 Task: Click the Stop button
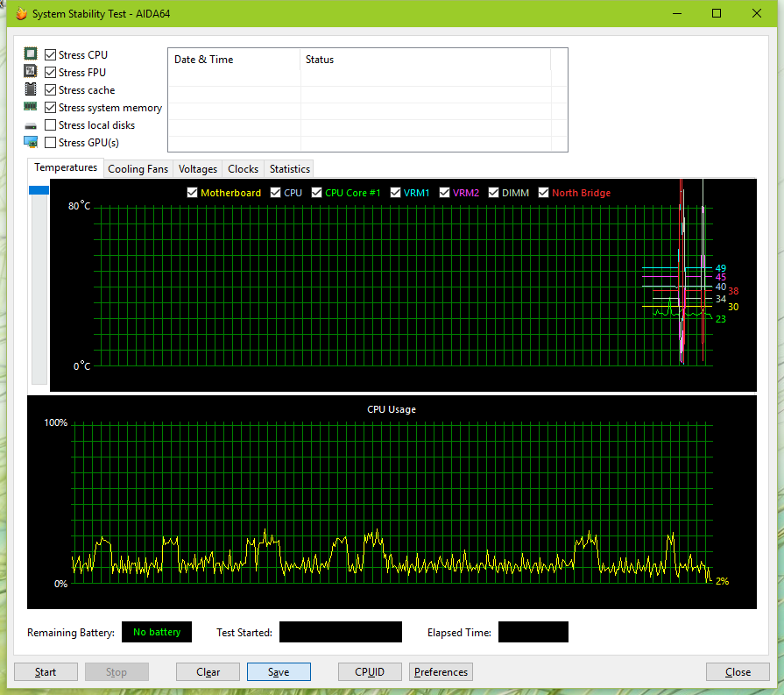click(x=117, y=672)
